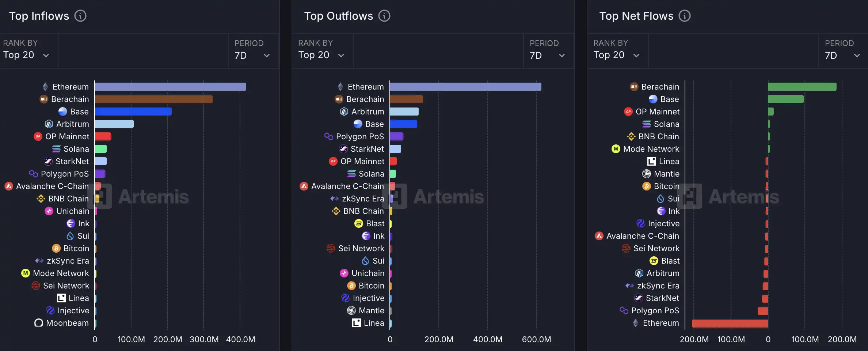Click 'Linea' label in Top Net Flows
The width and height of the screenshot is (868, 351).
(x=669, y=161)
